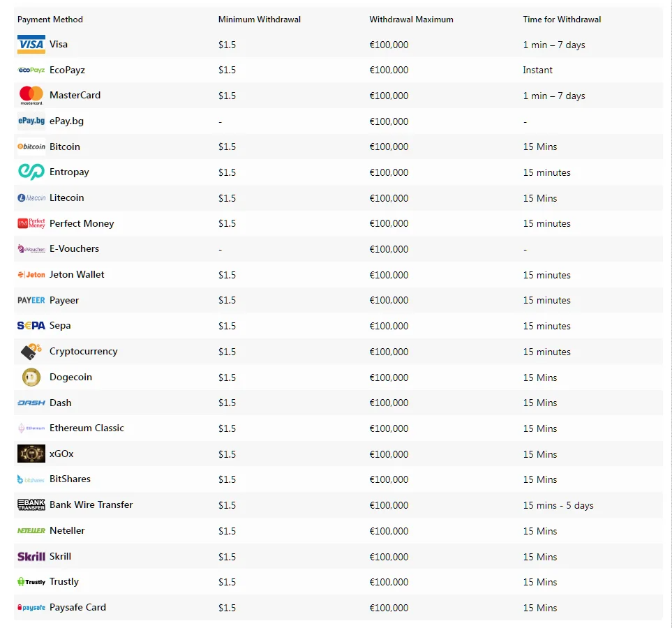Click the Jeton Wallet name text
This screenshot has width=672, height=628.
(x=77, y=275)
